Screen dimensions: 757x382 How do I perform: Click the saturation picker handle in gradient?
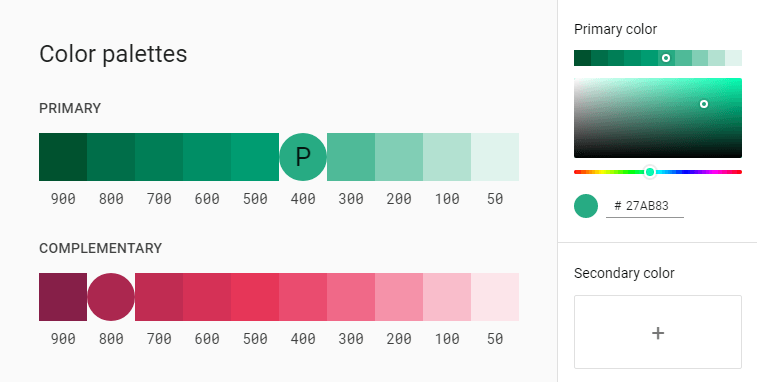[x=704, y=104]
